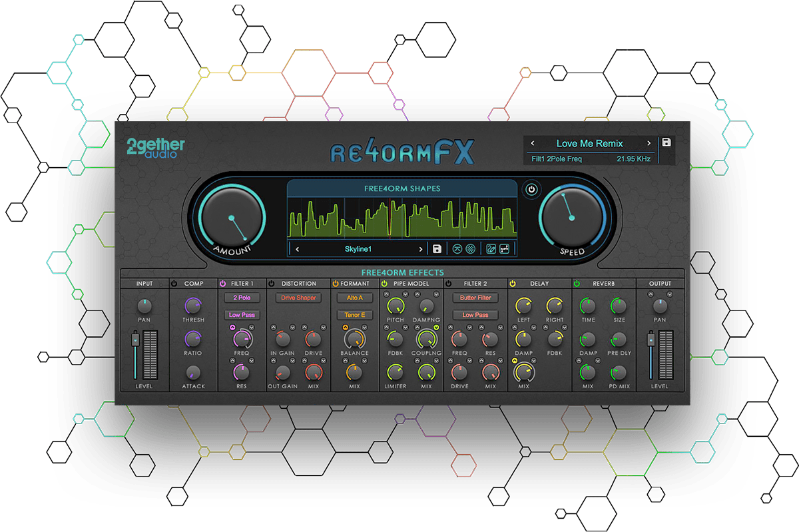Click Formant BALANCE orange up arrow

345,328
